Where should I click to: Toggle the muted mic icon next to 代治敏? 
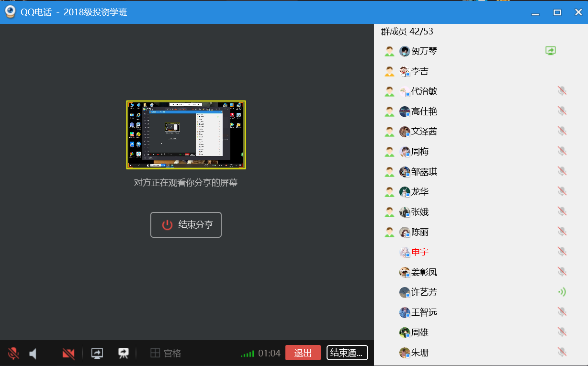point(562,91)
